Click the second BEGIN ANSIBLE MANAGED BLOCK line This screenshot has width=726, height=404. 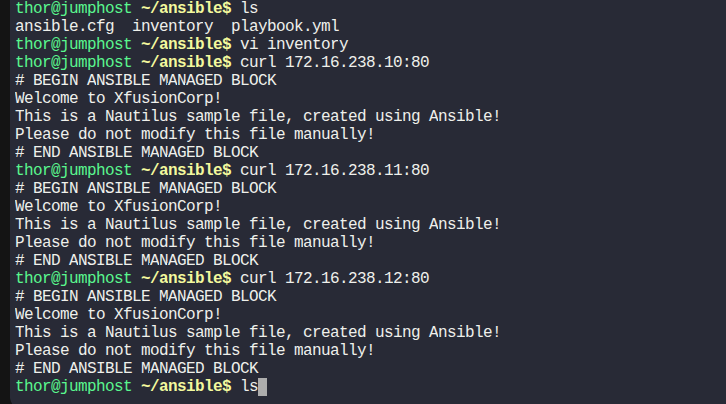[x=146, y=188]
